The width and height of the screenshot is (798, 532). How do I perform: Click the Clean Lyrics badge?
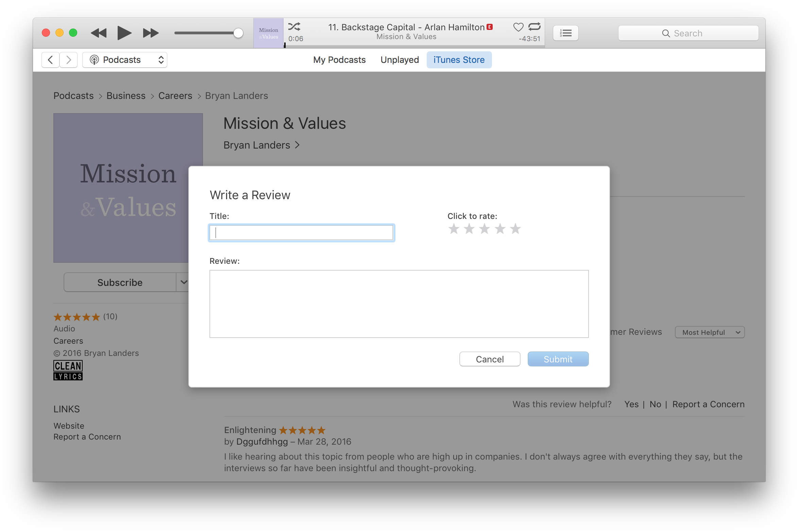coord(68,370)
